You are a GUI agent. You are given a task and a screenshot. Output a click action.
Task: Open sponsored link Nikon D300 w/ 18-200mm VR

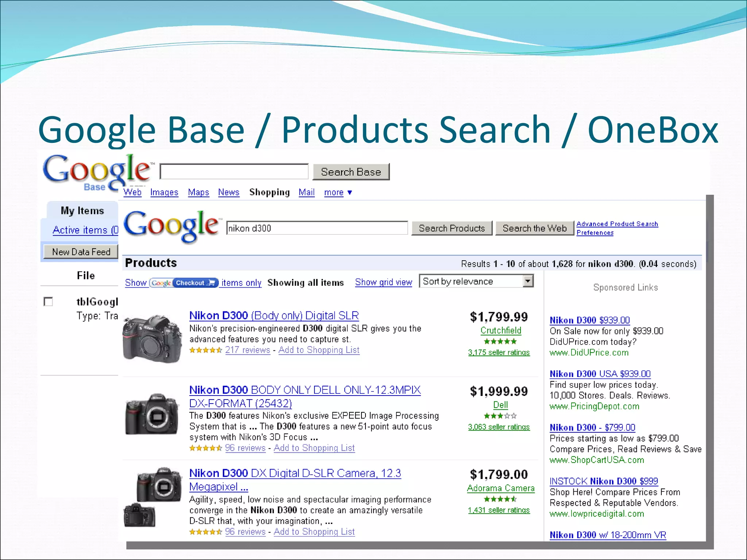pos(608,535)
